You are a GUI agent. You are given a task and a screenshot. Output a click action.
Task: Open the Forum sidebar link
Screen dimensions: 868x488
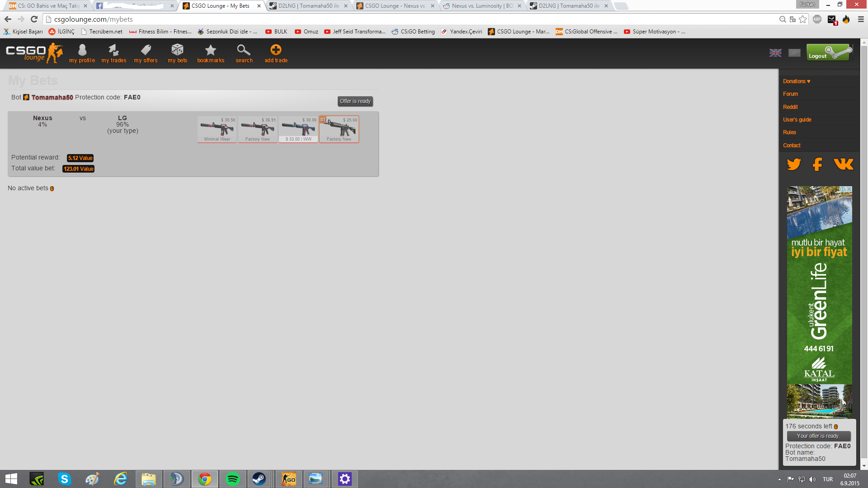(x=790, y=94)
